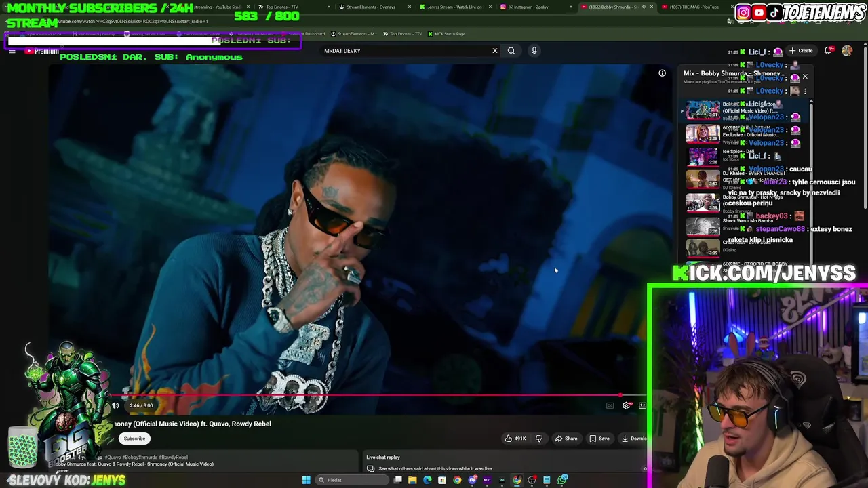
Task: Save the video to a playlist
Action: [x=599, y=439]
